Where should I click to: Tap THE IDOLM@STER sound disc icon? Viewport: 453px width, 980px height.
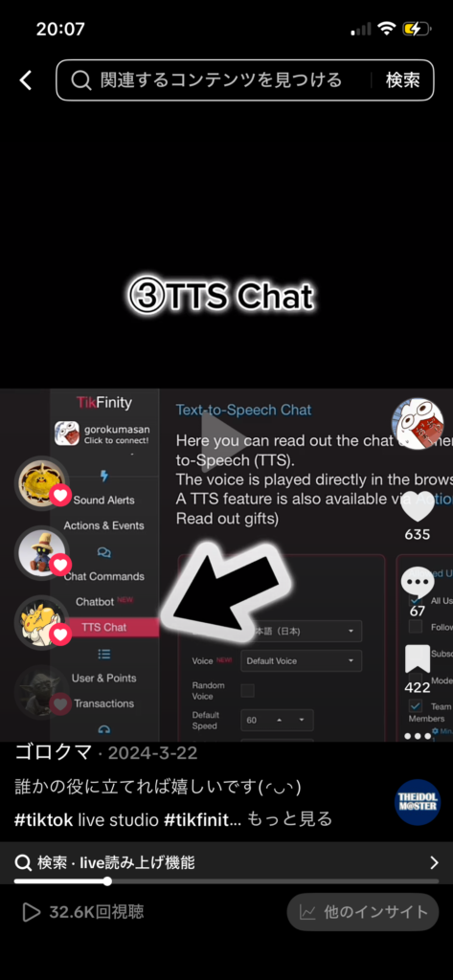418,803
